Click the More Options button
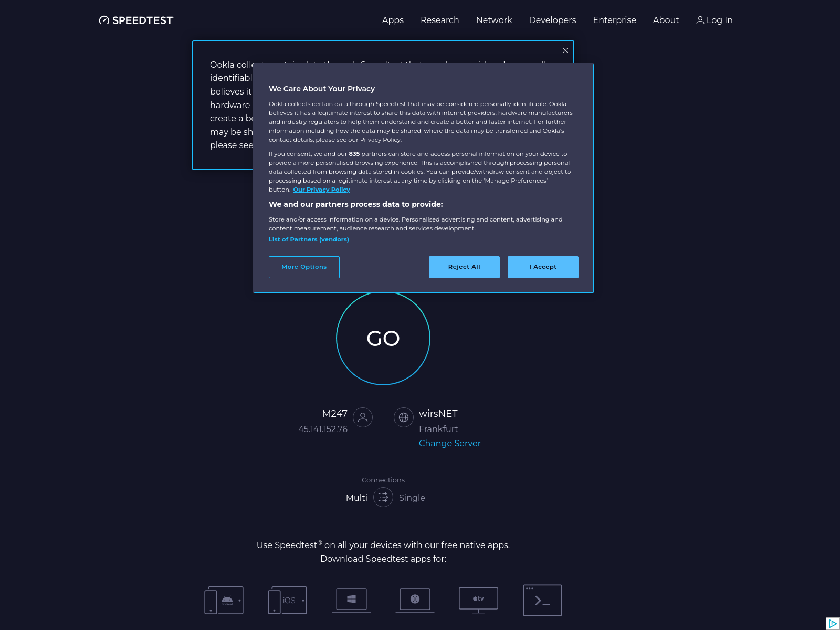 [x=304, y=267]
